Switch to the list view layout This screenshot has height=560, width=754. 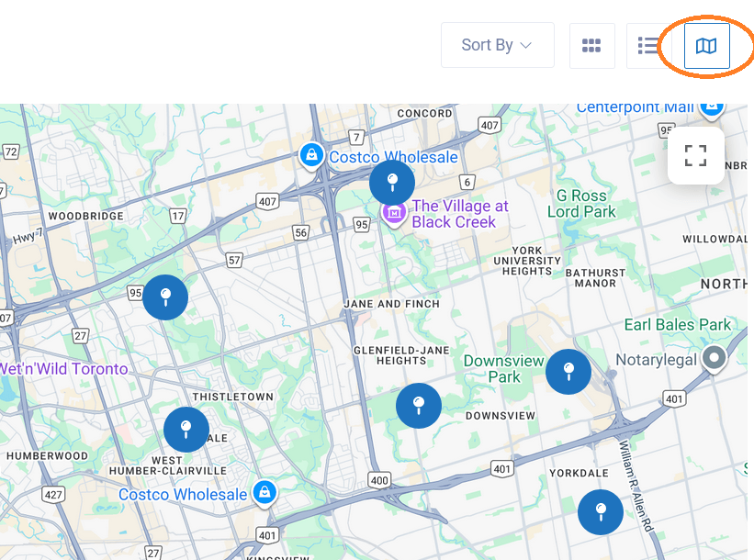click(x=645, y=45)
